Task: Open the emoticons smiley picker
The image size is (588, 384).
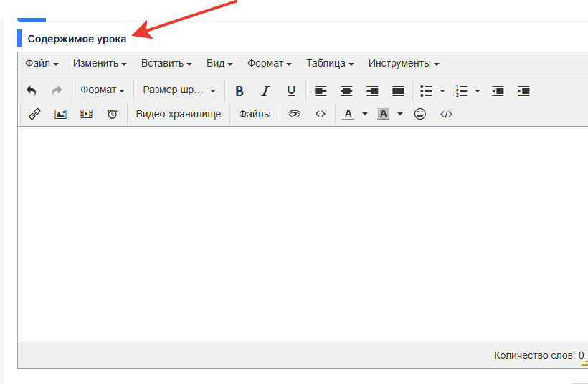Action: pos(420,114)
